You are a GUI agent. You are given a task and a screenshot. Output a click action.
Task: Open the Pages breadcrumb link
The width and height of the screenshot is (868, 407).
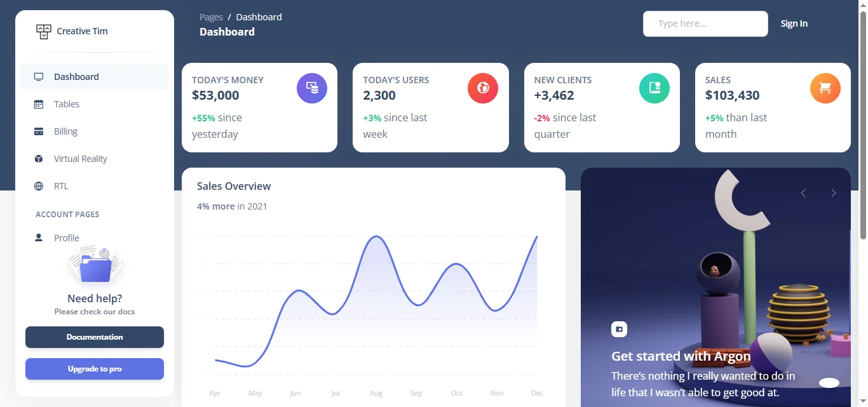(x=211, y=17)
